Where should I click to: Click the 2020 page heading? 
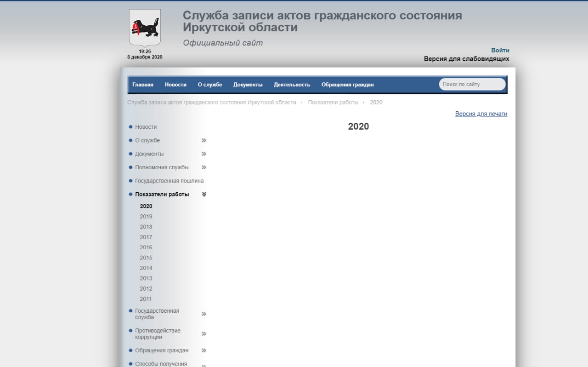tap(358, 126)
